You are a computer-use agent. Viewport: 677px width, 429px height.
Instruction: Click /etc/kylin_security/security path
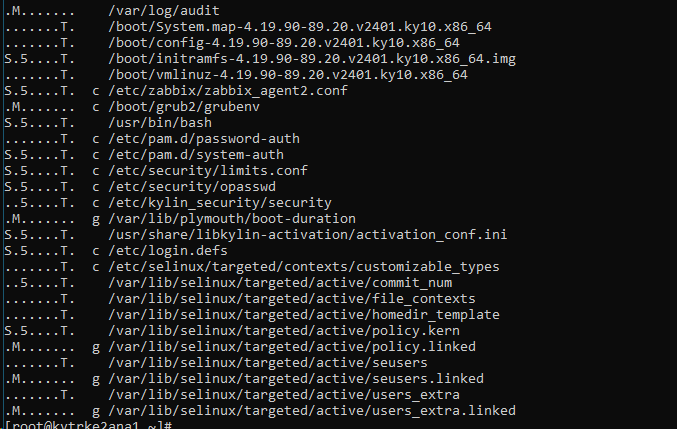(x=220, y=202)
